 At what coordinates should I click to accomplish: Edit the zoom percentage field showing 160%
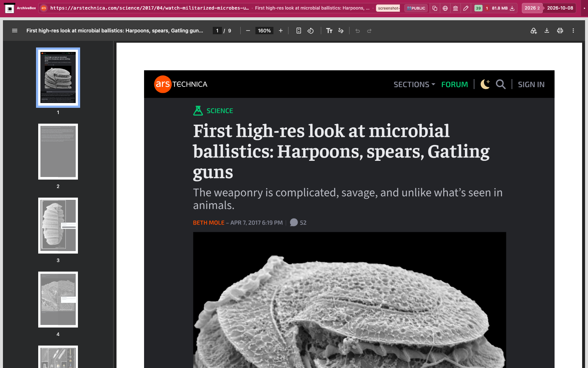pyautogui.click(x=264, y=31)
